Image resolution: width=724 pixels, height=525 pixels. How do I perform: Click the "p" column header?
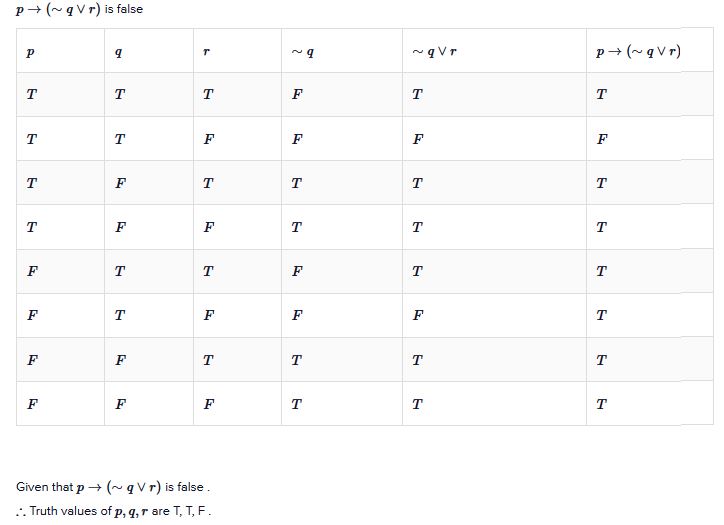pos(31,52)
